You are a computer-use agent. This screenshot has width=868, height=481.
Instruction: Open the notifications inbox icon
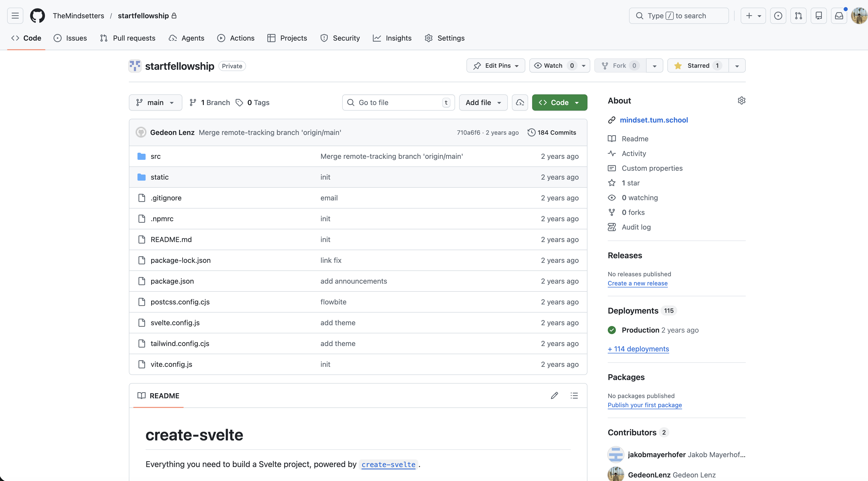(x=839, y=16)
